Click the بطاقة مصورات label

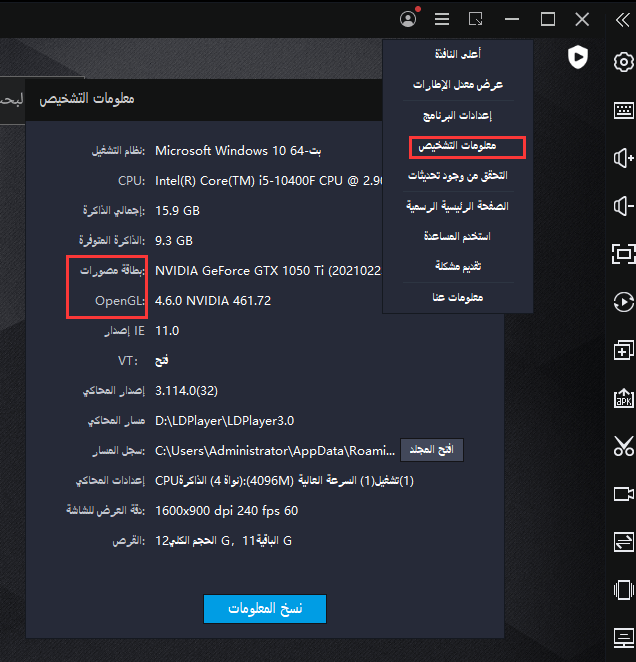tap(112, 271)
